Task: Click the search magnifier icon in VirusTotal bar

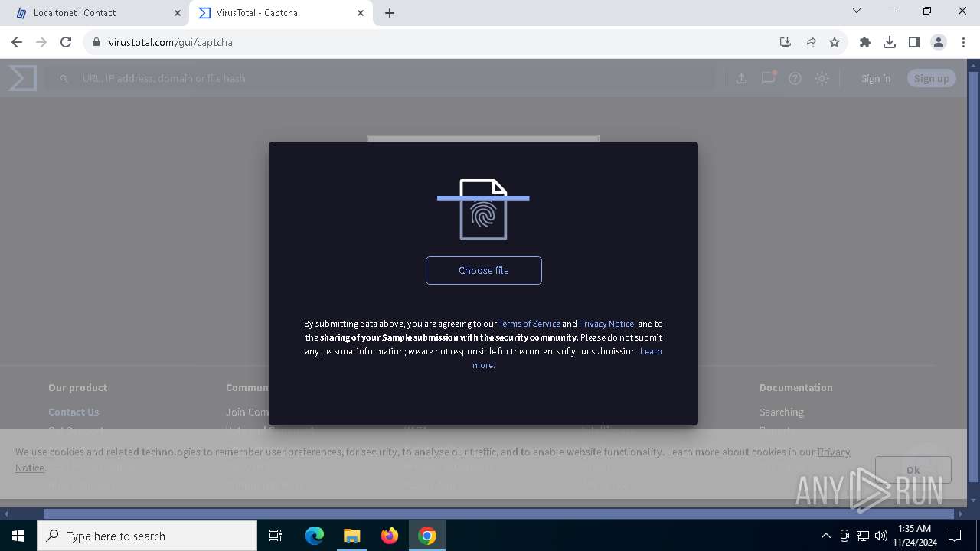Action: [x=64, y=78]
